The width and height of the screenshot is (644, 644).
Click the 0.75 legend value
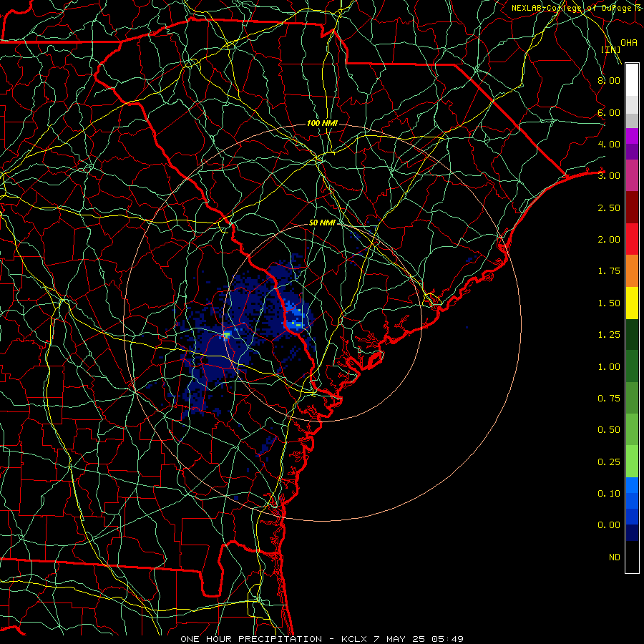coord(609,399)
